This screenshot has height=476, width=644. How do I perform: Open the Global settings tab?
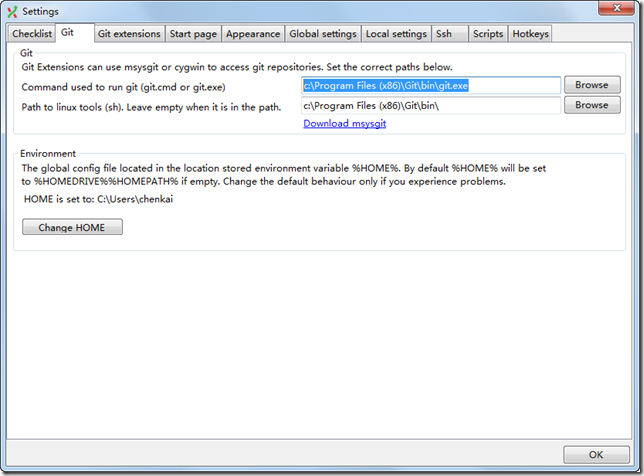coord(323,34)
